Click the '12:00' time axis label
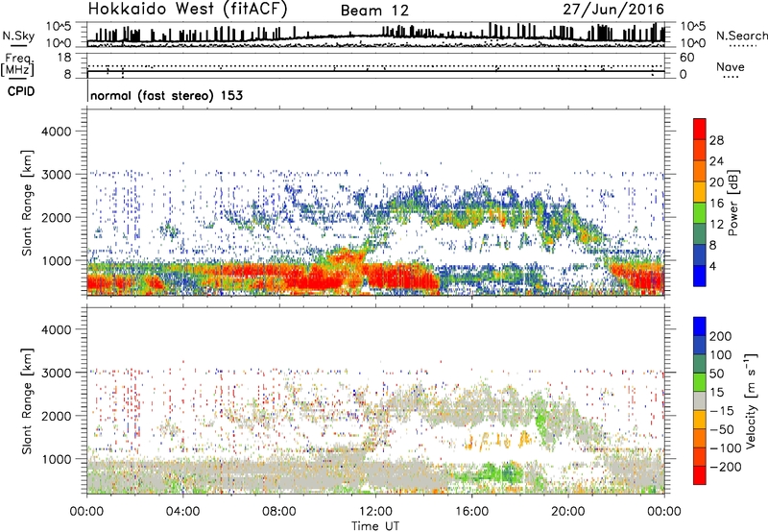The image size is (768, 532). [x=375, y=512]
